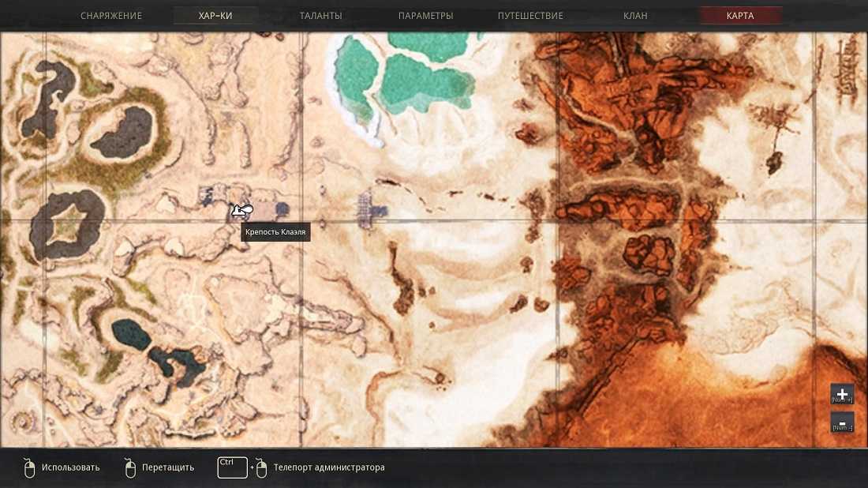Click the Телепорт администратора hint text
The height and width of the screenshot is (488, 868).
pyautogui.click(x=329, y=467)
